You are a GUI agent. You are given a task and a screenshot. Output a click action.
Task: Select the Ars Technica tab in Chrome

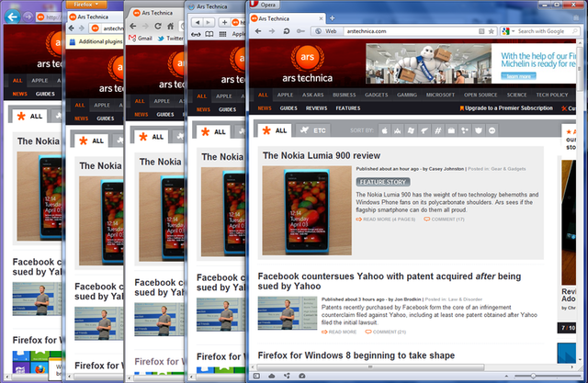[x=157, y=13]
